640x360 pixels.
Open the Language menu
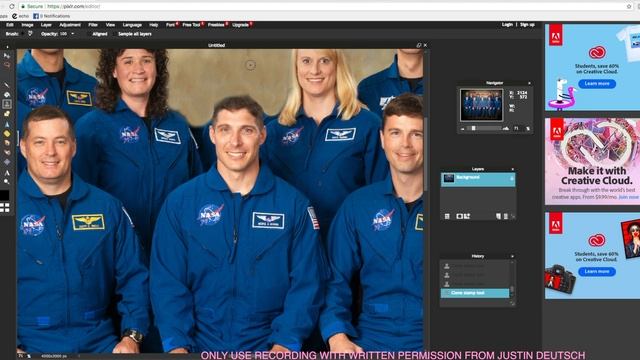(132, 25)
